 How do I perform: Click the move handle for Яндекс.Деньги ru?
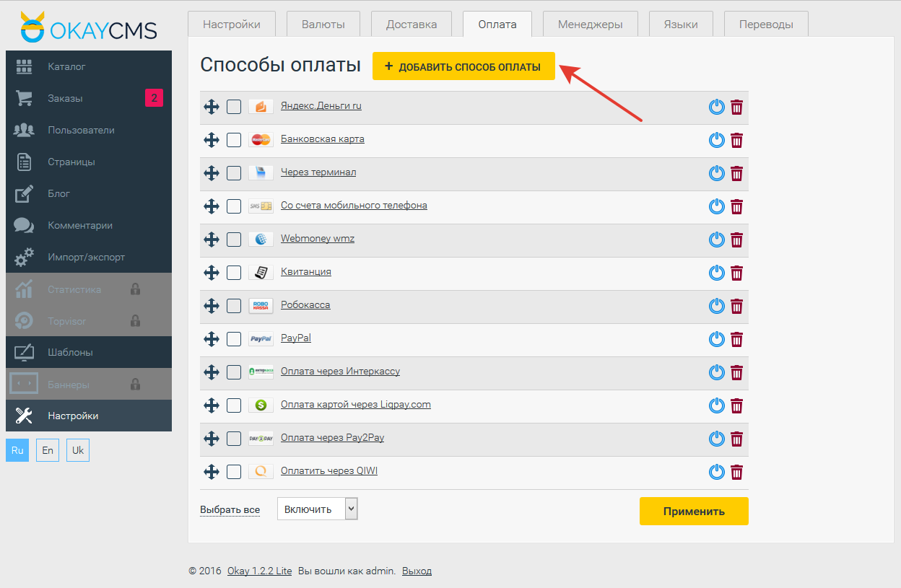pyautogui.click(x=212, y=107)
